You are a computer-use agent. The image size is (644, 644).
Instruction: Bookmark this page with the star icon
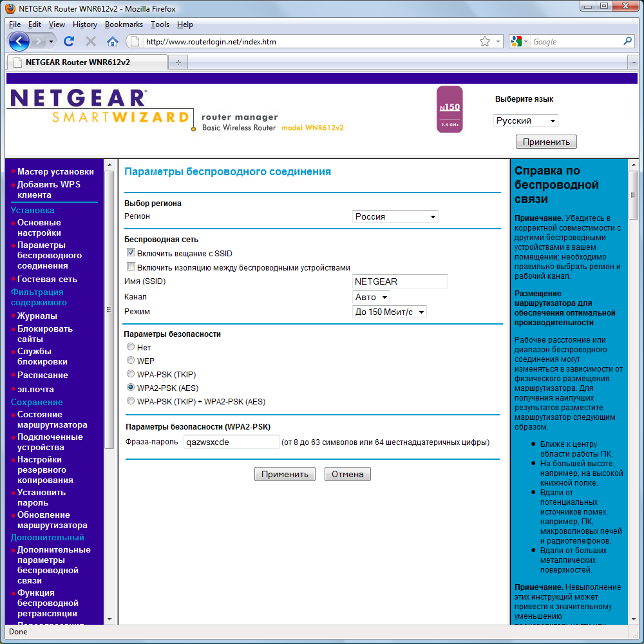pyautogui.click(x=485, y=41)
